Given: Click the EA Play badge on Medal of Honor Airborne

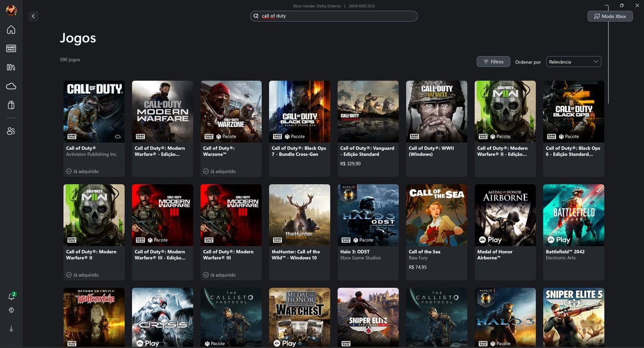Looking at the screenshot, I should click(x=490, y=240).
